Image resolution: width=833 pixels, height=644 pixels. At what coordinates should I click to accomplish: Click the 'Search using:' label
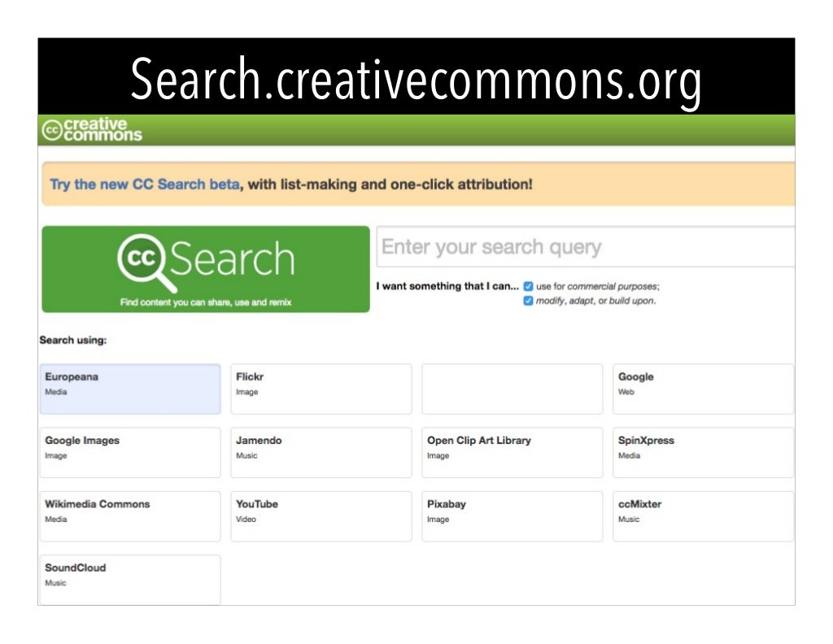(72, 341)
